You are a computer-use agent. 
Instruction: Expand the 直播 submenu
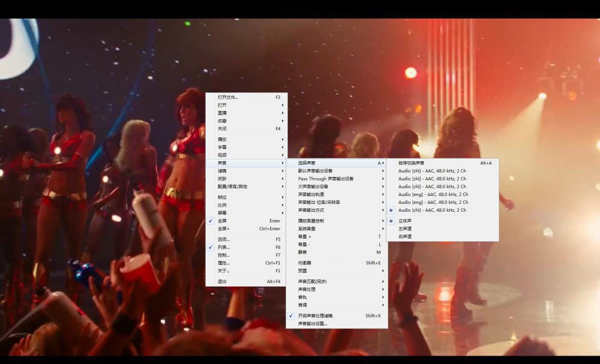point(247,113)
